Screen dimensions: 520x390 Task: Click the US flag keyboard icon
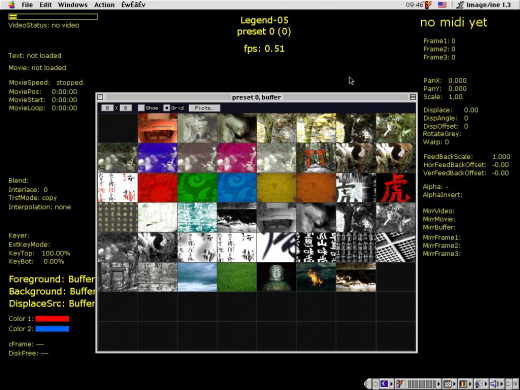click(x=442, y=5)
